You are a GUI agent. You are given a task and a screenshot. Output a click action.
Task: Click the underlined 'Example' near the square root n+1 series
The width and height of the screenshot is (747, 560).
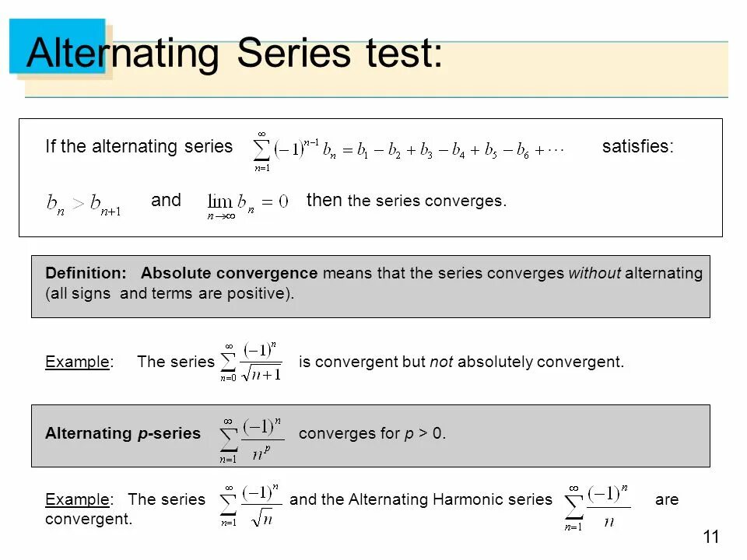(x=77, y=362)
